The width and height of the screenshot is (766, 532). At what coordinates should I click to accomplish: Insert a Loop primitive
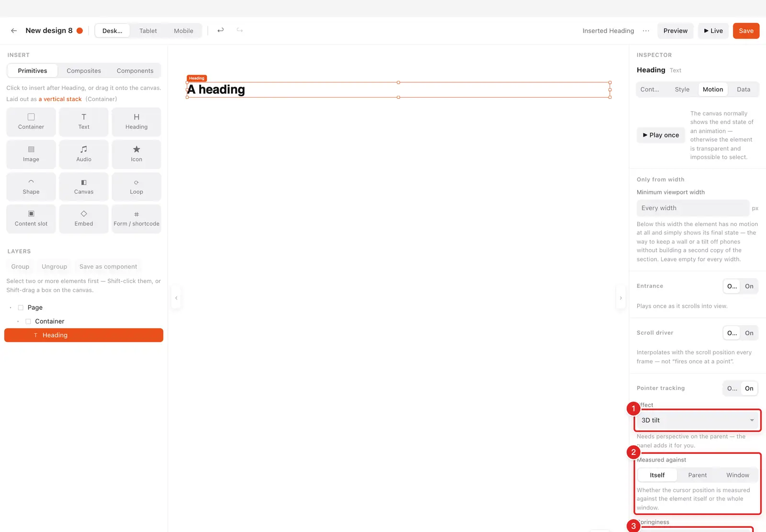pos(136,186)
